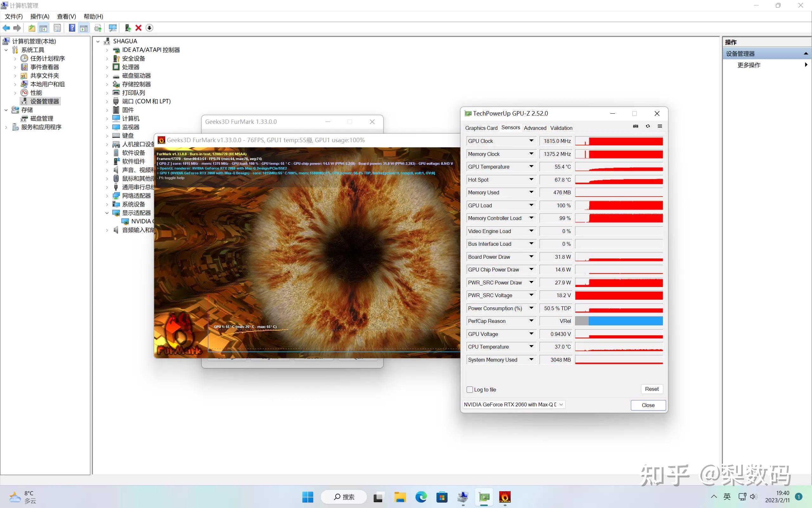Open GPU Temperature sensor dropdown
This screenshot has height=508, width=812.
531,167
